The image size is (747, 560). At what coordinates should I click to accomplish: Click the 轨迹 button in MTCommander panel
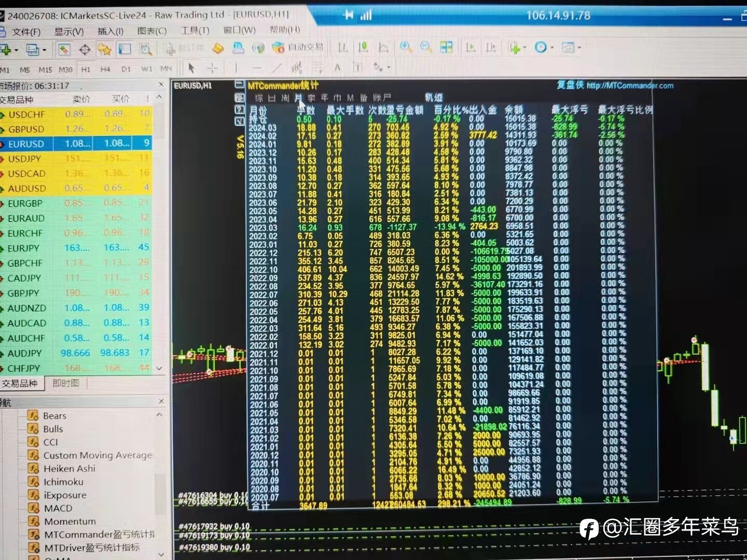tap(434, 97)
